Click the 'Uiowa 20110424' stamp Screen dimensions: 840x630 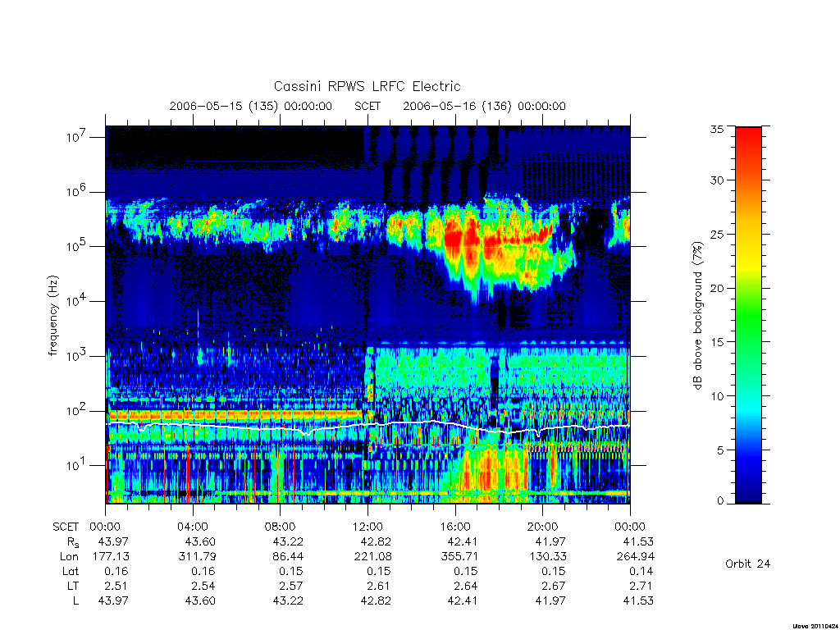click(x=815, y=626)
